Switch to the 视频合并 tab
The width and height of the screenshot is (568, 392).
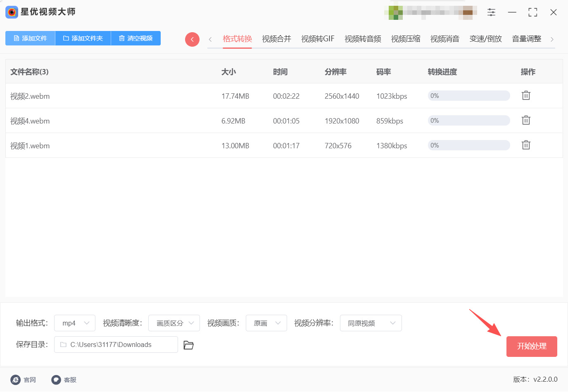pos(276,39)
